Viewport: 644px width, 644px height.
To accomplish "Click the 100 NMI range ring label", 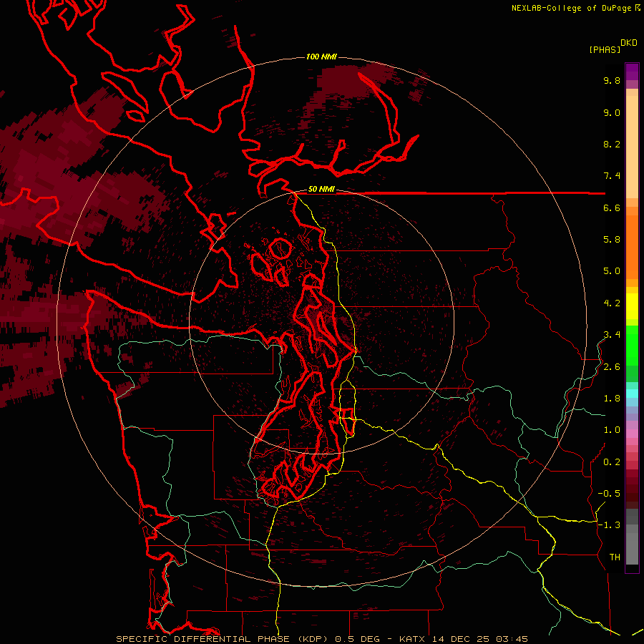I will 321,57.
